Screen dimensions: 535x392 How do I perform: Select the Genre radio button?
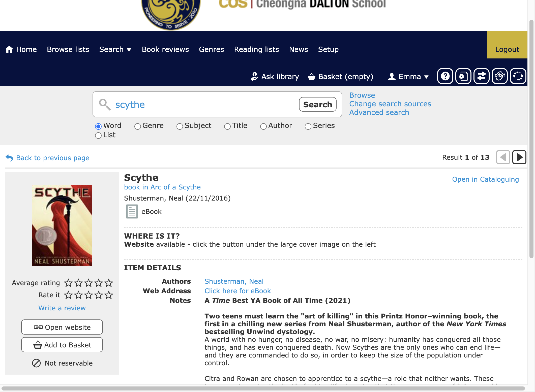click(138, 126)
